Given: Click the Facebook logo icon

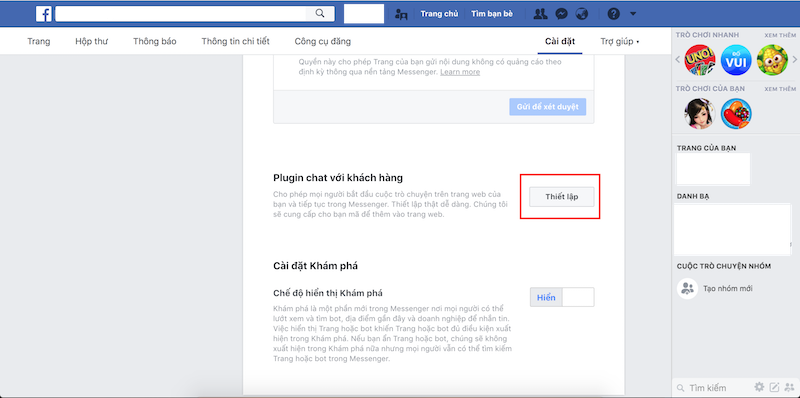Looking at the screenshot, I should pos(43,14).
